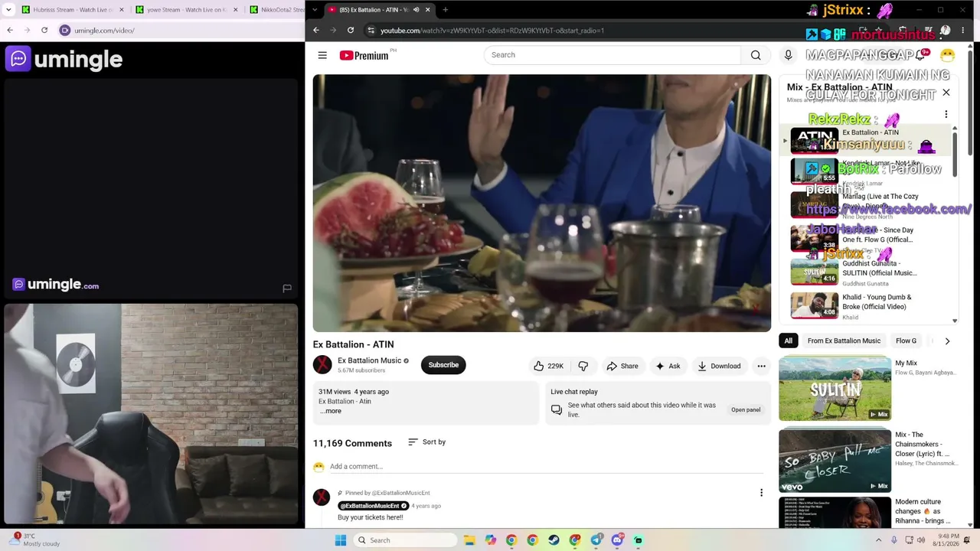Image resolution: width=980 pixels, height=551 pixels.
Task: Subscribe to Ex Battalion Music
Action: pos(443,365)
